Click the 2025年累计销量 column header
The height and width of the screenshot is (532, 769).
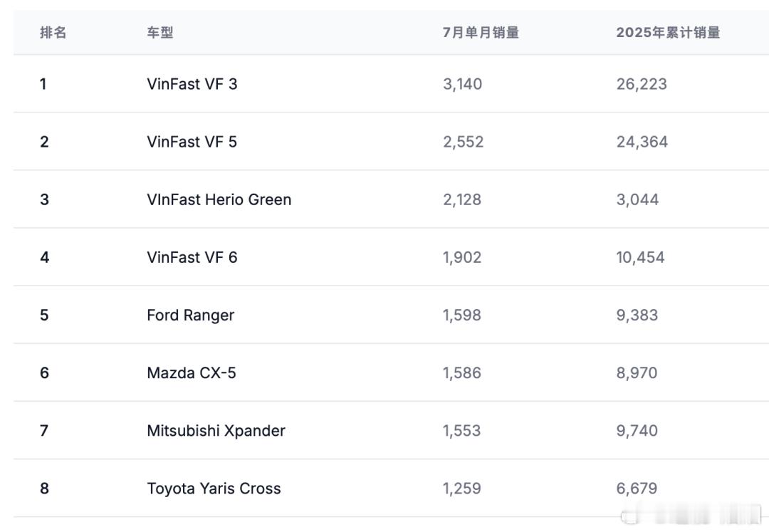(668, 33)
